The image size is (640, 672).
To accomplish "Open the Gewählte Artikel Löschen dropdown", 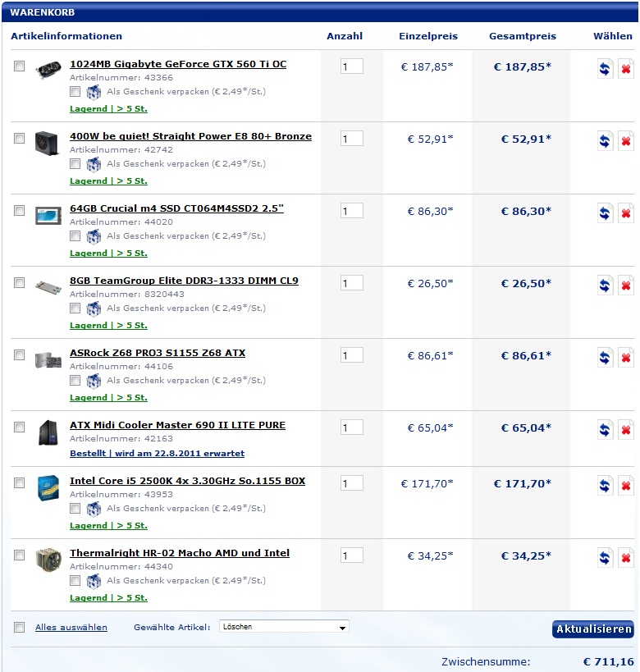I will click(x=284, y=627).
